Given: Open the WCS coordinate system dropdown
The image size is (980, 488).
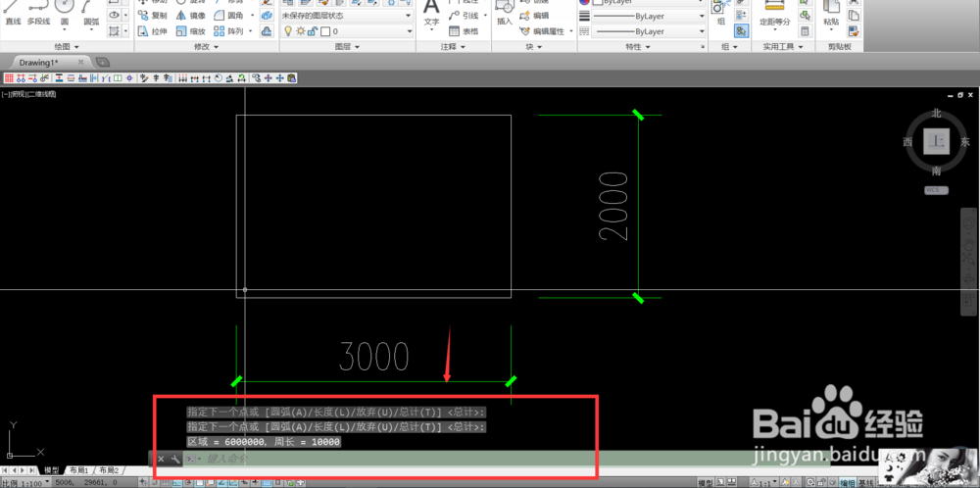Looking at the screenshot, I should pyautogui.click(x=936, y=190).
